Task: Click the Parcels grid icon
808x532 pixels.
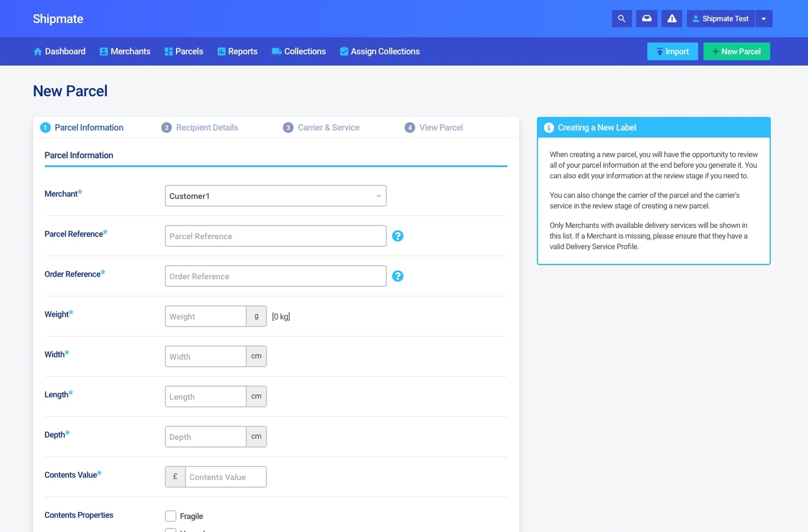Action: [169, 51]
